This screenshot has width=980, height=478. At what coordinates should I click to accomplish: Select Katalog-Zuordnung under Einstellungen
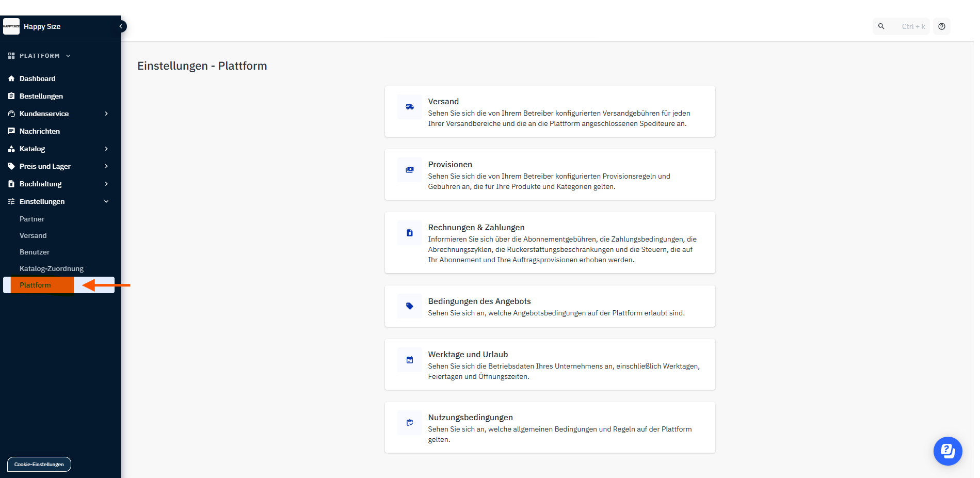51,268
